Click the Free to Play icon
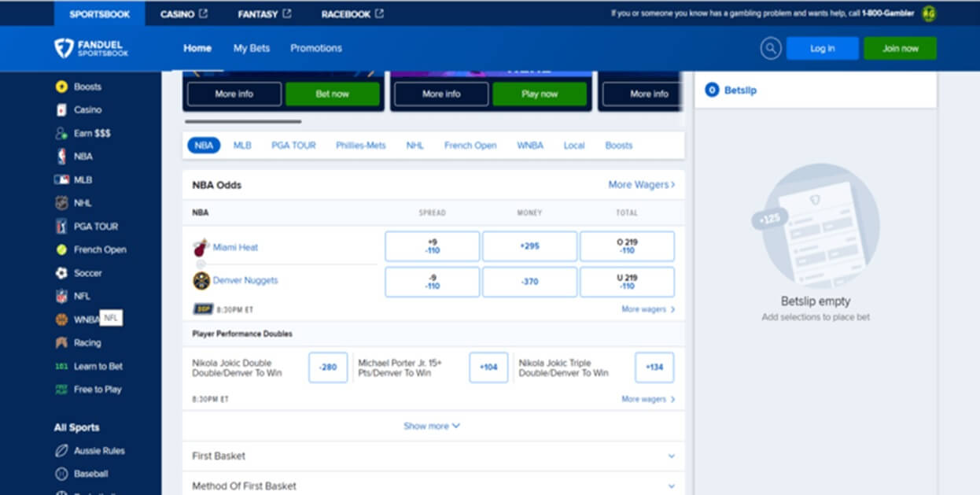Screen dimensions: 980x495 click(x=61, y=390)
